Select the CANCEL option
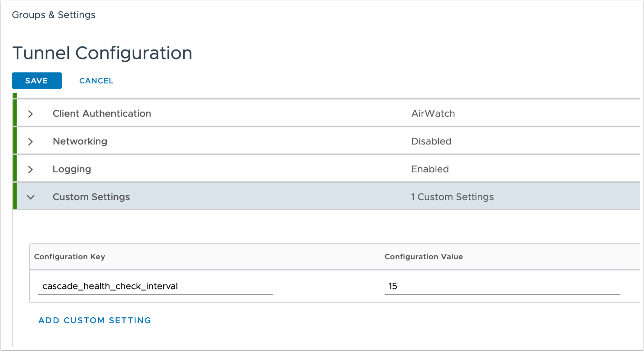The width and height of the screenshot is (644, 351). 96,81
